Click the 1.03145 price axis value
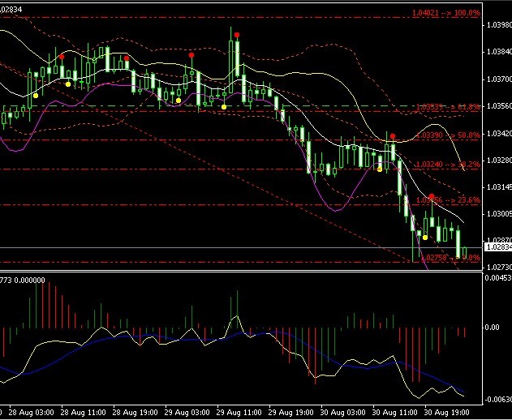This screenshot has width=512, height=420. [499, 187]
